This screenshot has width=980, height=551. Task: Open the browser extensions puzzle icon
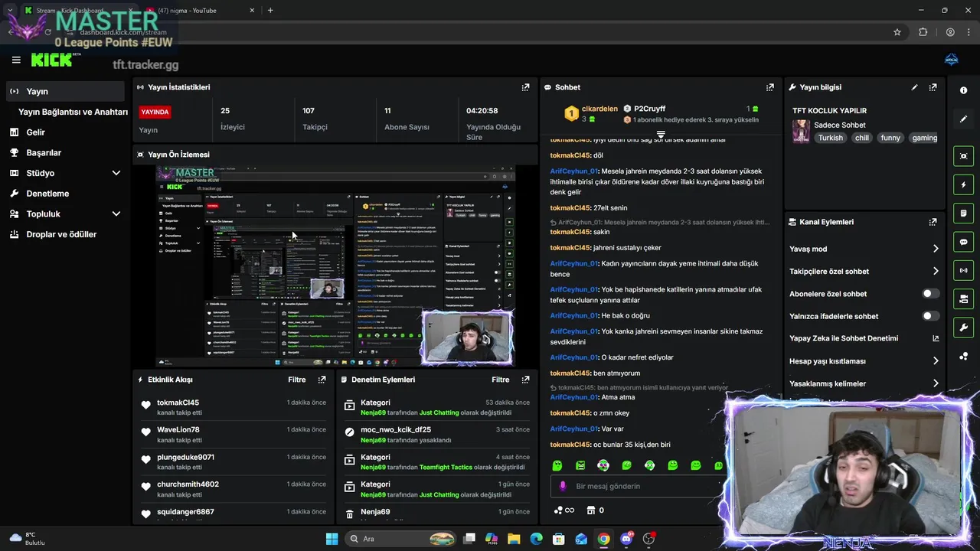pyautogui.click(x=923, y=32)
